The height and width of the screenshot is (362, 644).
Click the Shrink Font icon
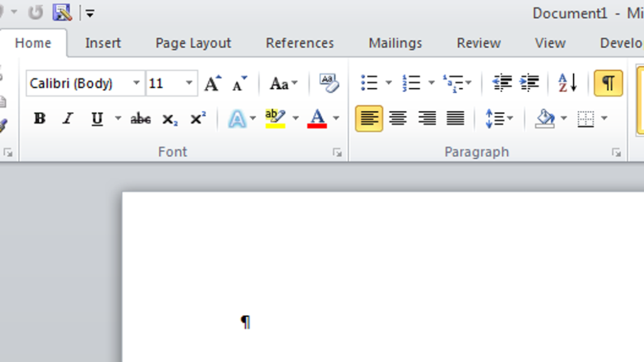pos(240,84)
